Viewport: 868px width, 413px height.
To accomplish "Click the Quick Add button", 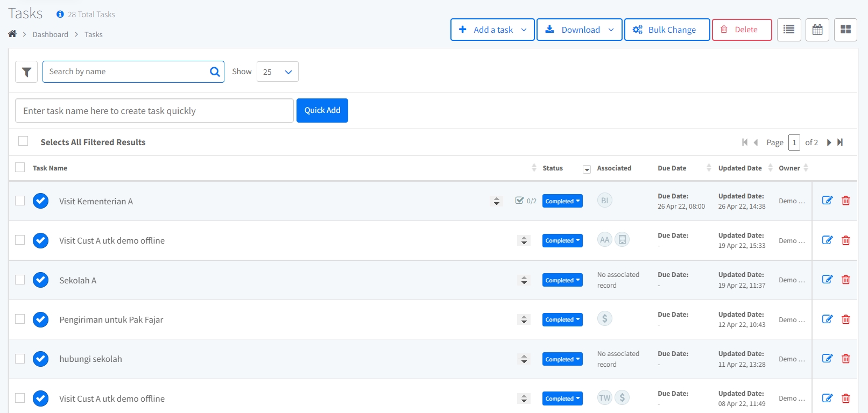I will 322,110.
